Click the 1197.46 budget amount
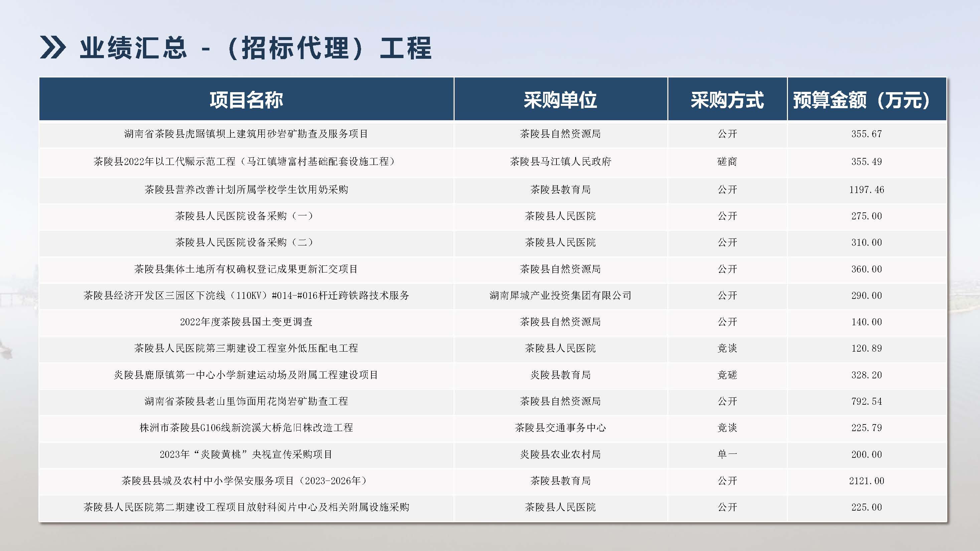The width and height of the screenshot is (980, 551). (866, 189)
